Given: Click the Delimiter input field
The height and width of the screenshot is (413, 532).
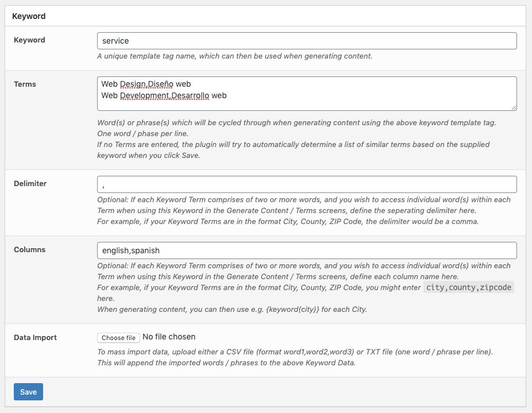Looking at the screenshot, I should (x=307, y=184).
